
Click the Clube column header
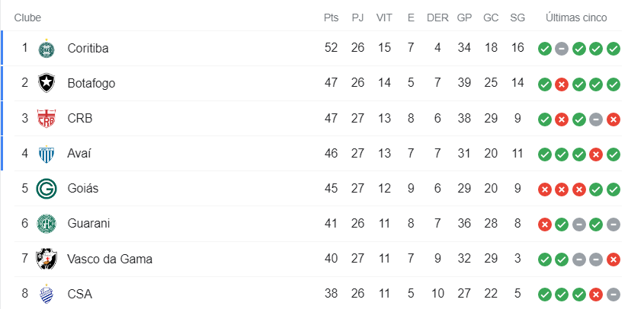click(27, 18)
